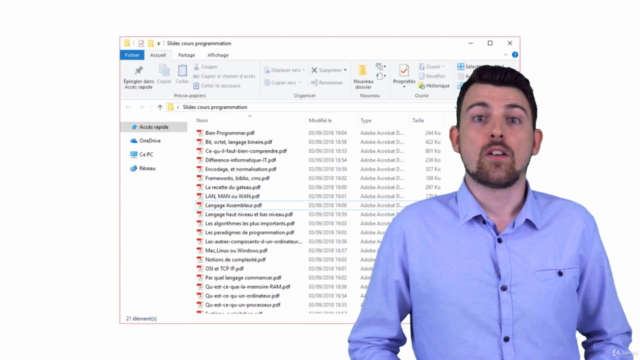The height and width of the screenshot is (360, 640).
Task: Select file La recette du gateau.pdf
Action: click(x=233, y=187)
